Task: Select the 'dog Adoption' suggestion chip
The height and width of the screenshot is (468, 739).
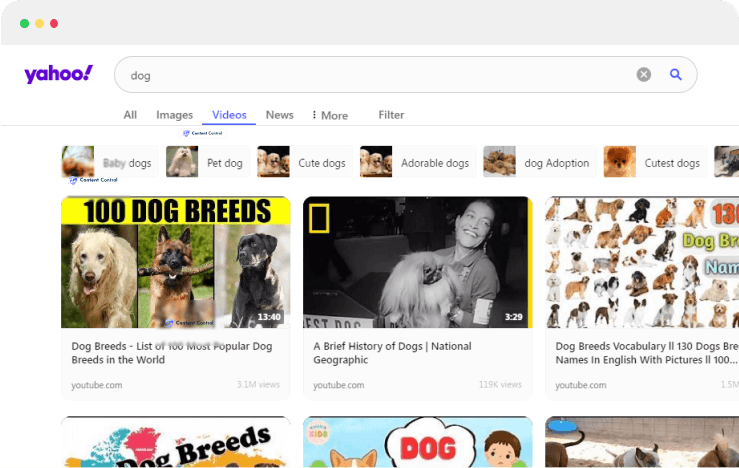Action: (540, 162)
